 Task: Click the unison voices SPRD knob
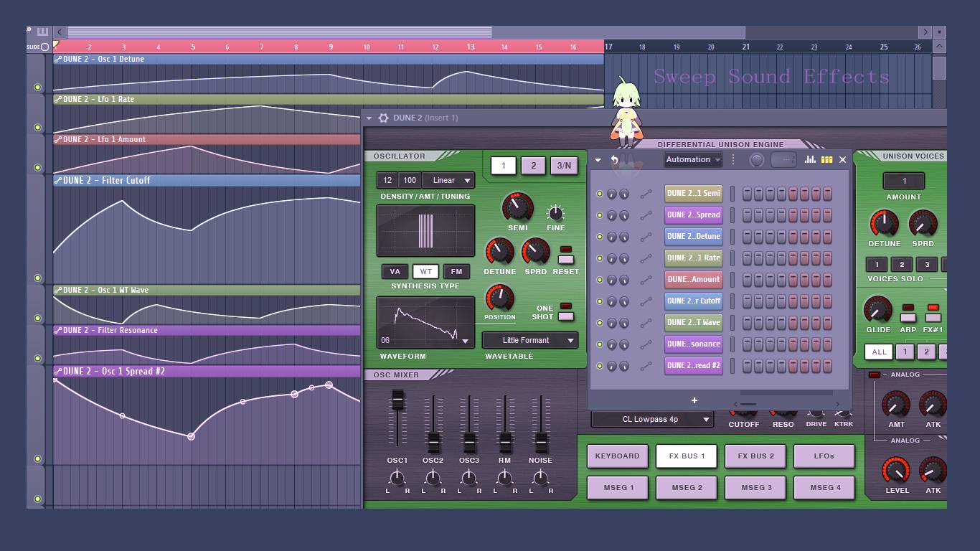[x=923, y=224]
